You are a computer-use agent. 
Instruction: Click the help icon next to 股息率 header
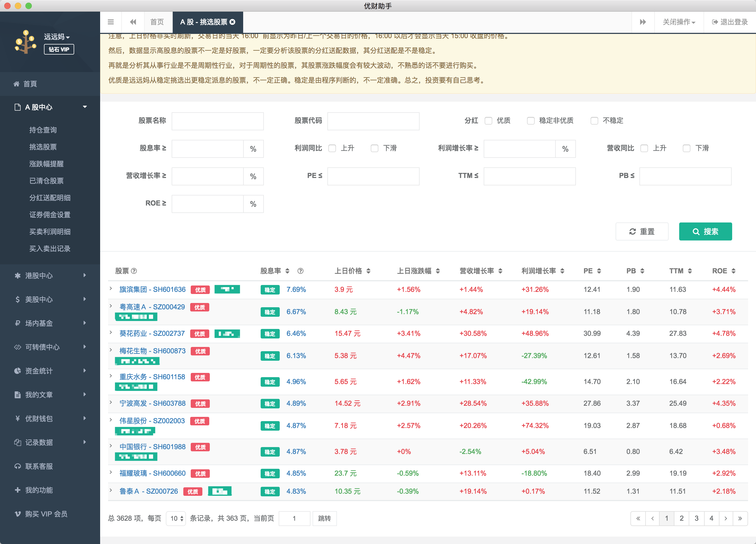[x=300, y=271]
